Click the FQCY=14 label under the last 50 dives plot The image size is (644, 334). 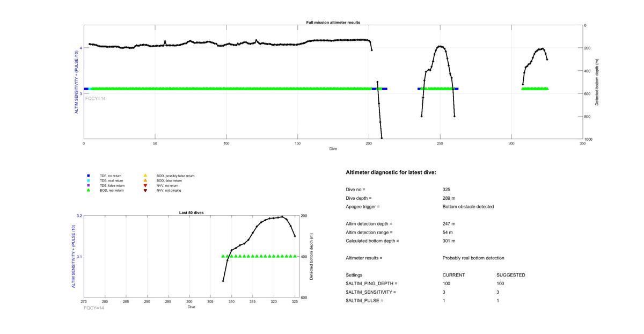click(94, 308)
